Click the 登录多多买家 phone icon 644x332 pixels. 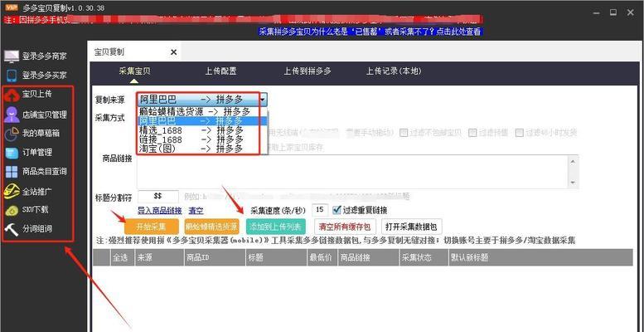[12, 76]
